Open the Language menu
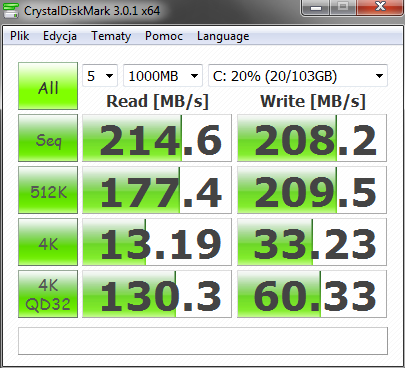405x368 pixels. click(x=223, y=36)
